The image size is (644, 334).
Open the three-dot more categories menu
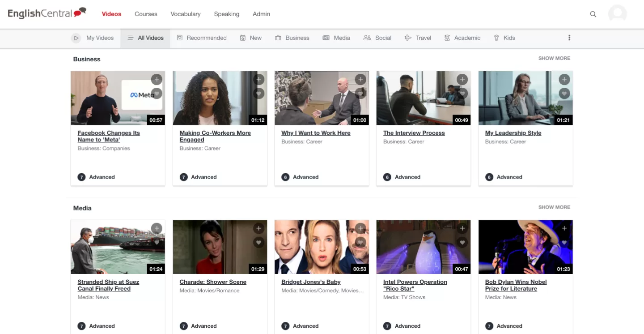(x=569, y=38)
